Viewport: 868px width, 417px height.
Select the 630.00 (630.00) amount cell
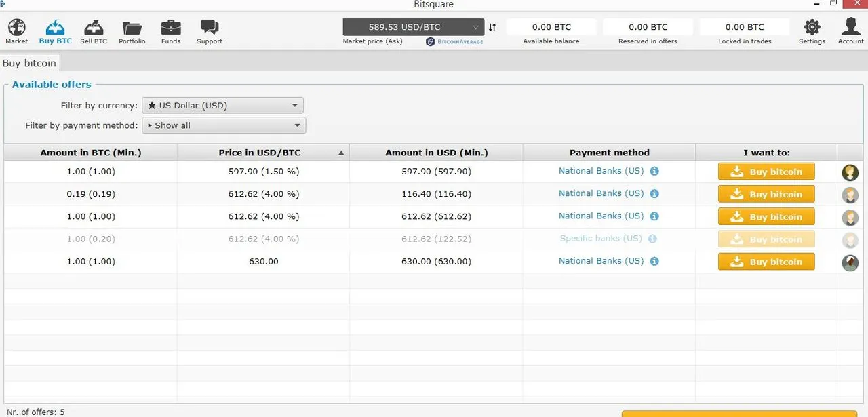coord(437,261)
